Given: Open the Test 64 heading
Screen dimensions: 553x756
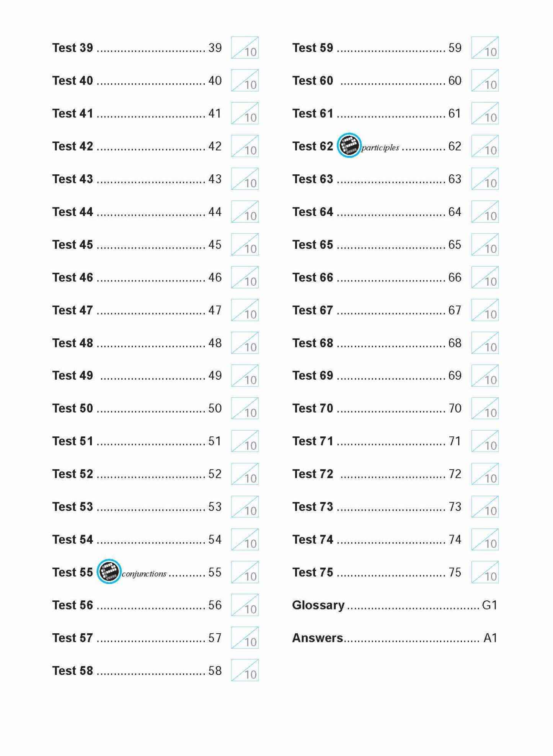Looking at the screenshot, I should pos(313,211).
